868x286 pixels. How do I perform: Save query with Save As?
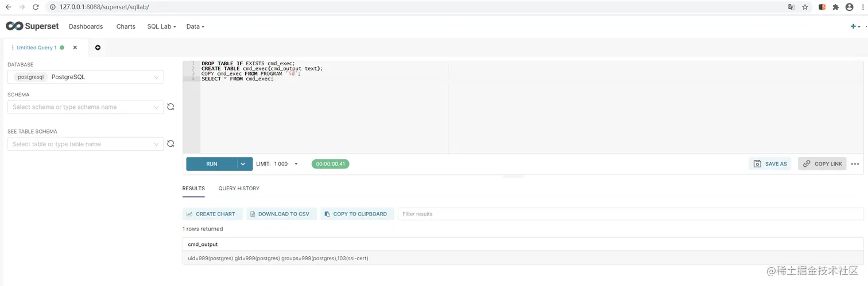coord(770,164)
